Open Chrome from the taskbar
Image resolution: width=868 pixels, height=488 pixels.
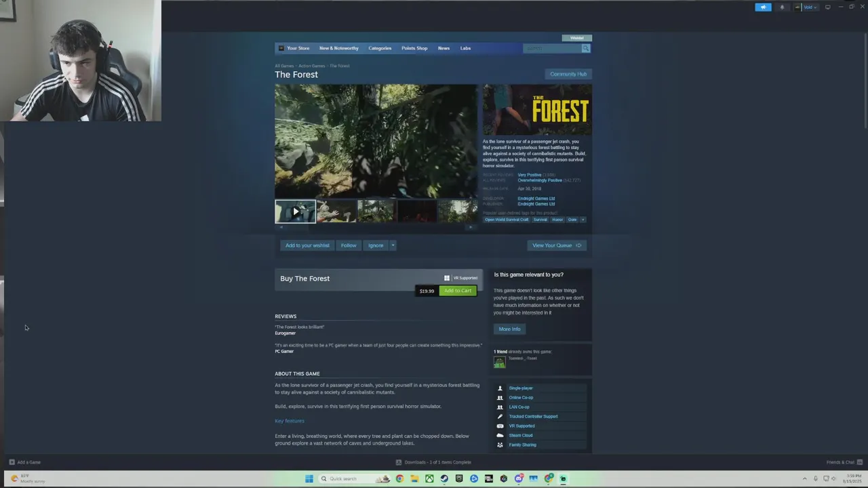(x=399, y=479)
